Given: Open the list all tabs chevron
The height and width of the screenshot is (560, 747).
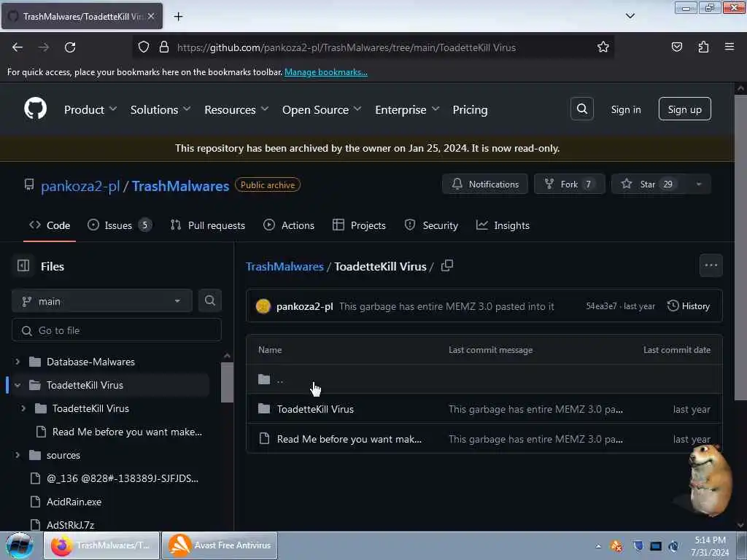Looking at the screenshot, I should pyautogui.click(x=630, y=16).
